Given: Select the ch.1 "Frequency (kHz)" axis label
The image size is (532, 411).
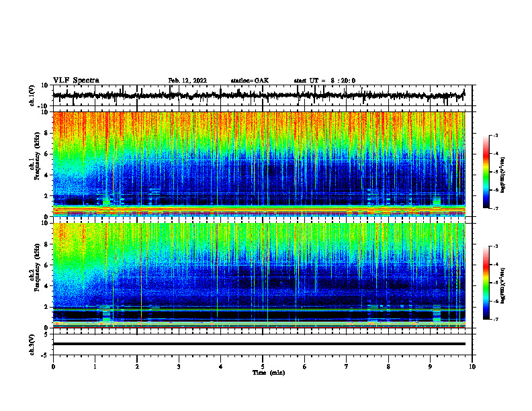Looking at the screenshot, I should click(37, 156).
